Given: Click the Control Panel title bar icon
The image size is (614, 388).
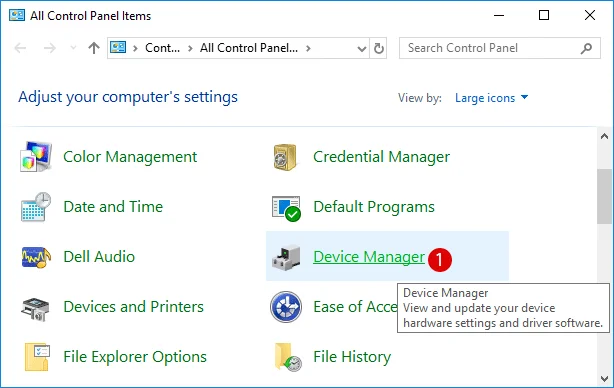Looking at the screenshot, I should [x=17, y=16].
